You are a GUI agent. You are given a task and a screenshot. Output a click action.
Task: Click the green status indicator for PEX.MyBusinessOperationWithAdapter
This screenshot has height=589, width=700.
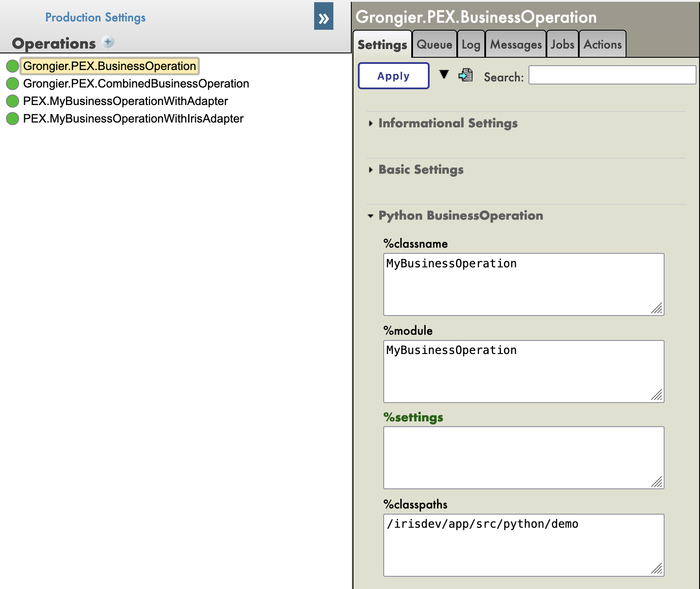click(12, 101)
